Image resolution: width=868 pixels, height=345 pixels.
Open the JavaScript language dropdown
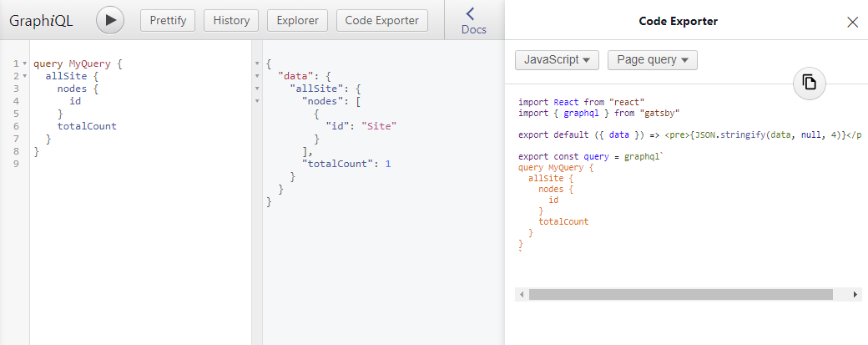click(557, 60)
